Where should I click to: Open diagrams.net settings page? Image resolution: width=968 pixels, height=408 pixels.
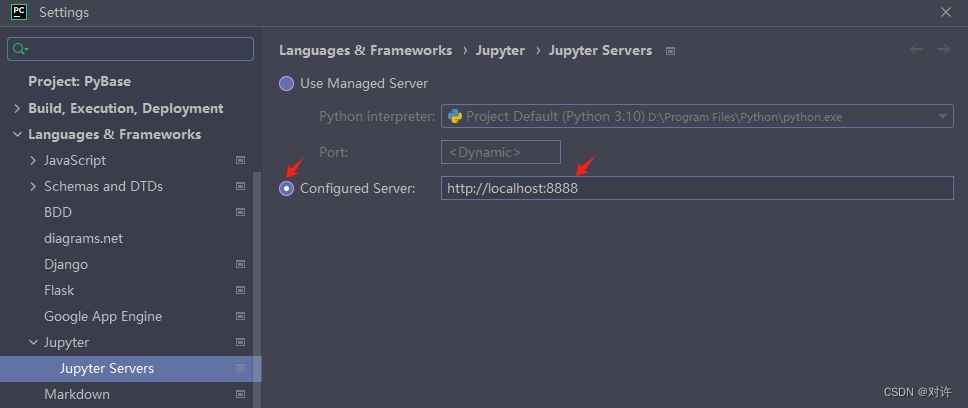coord(83,238)
